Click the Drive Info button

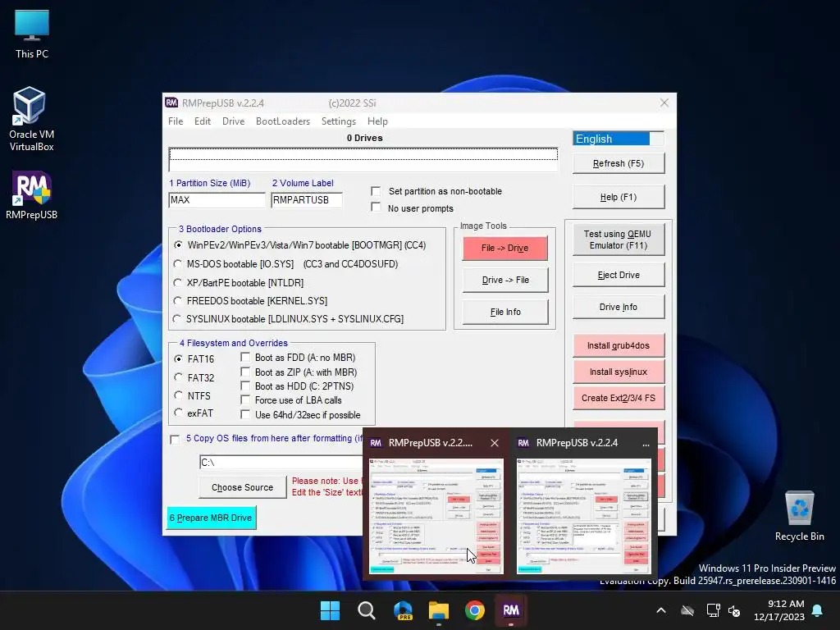click(x=619, y=307)
